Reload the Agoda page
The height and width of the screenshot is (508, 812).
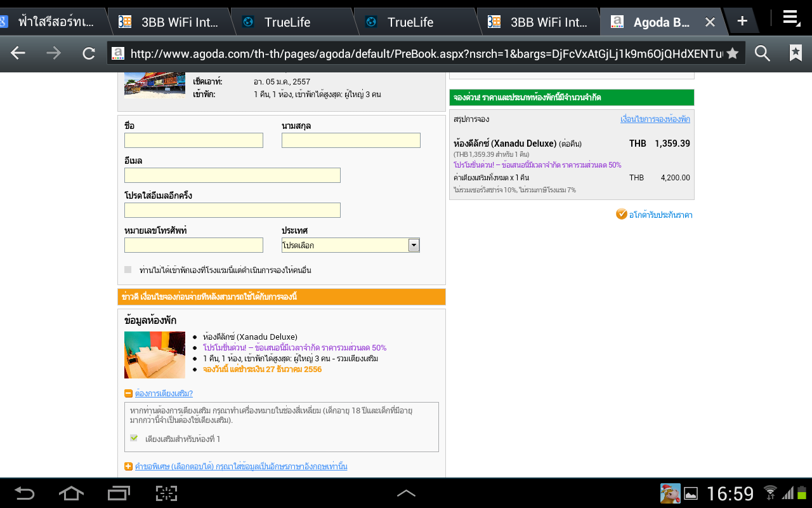pos(89,53)
